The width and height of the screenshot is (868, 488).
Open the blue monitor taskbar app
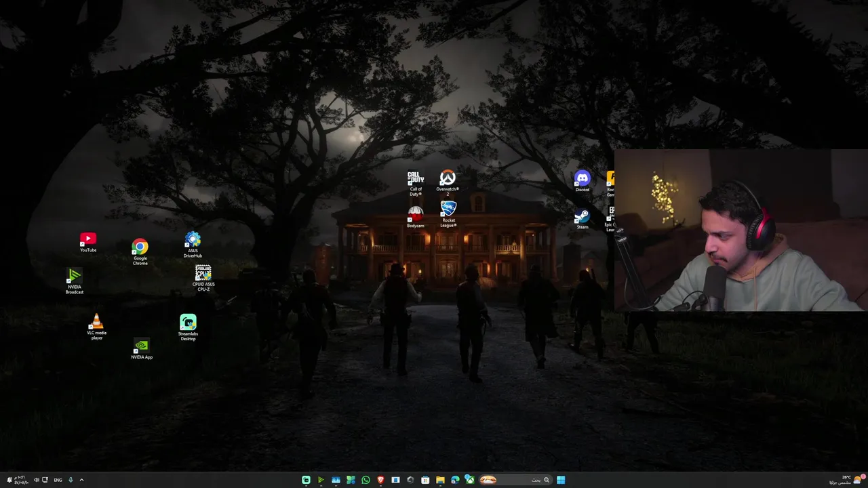[336, 480]
